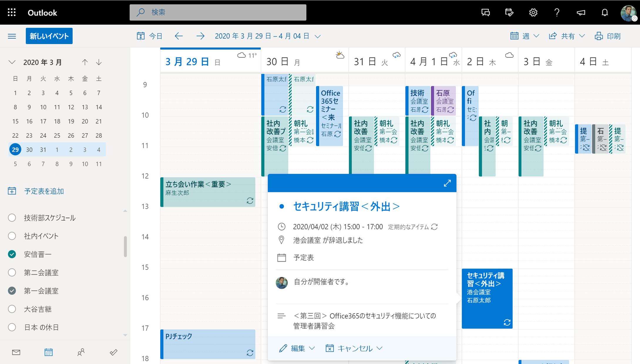Switch to Calendar module icon
640x364 pixels.
click(48, 352)
